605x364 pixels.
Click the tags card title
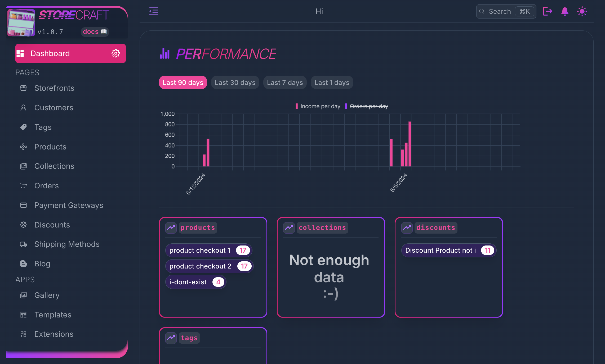pos(189,338)
